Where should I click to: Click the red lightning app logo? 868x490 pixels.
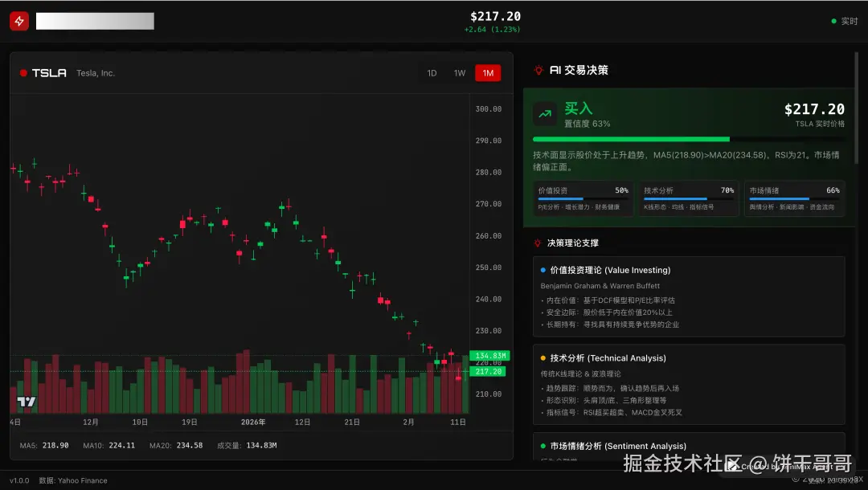(x=19, y=21)
